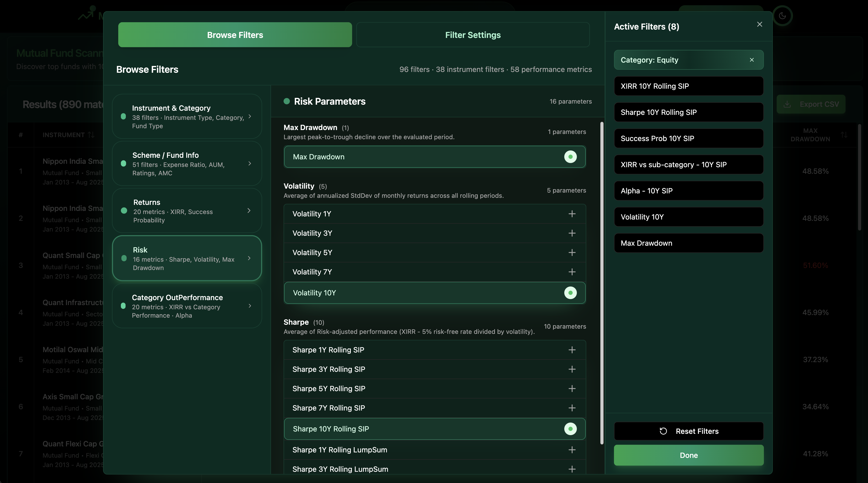Click the dark mode moon icon
868x483 pixels.
coord(782,15)
